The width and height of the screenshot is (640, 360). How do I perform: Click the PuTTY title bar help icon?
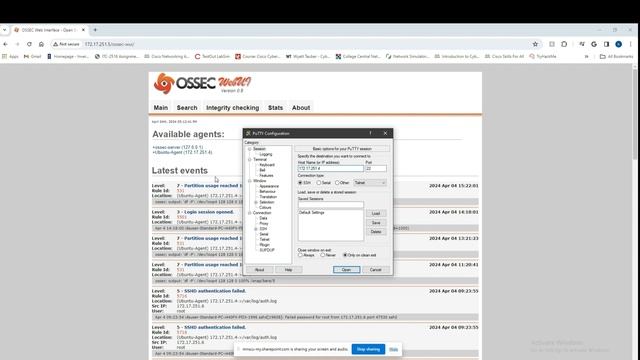[370, 133]
